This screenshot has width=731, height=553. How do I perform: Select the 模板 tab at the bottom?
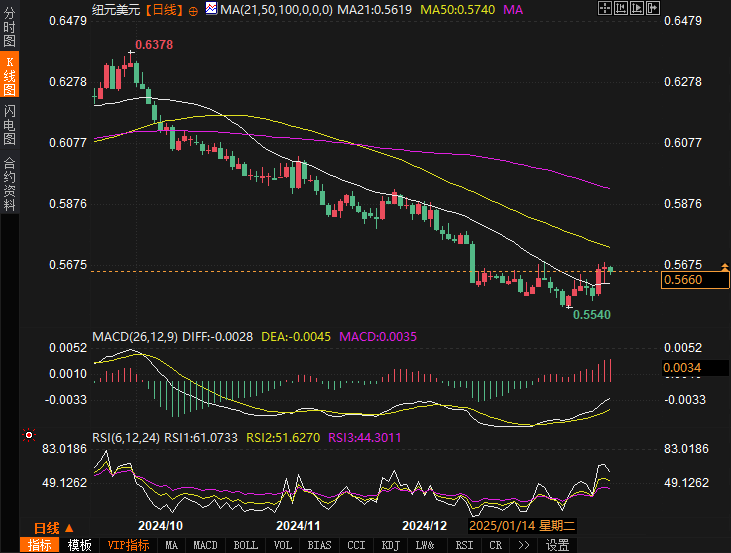[79, 545]
